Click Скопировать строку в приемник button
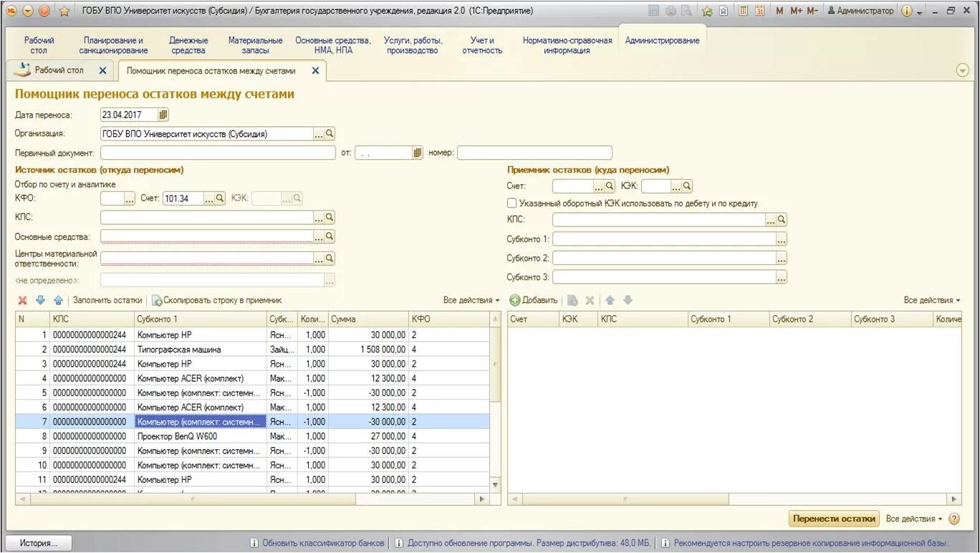980x553 pixels. (217, 300)
